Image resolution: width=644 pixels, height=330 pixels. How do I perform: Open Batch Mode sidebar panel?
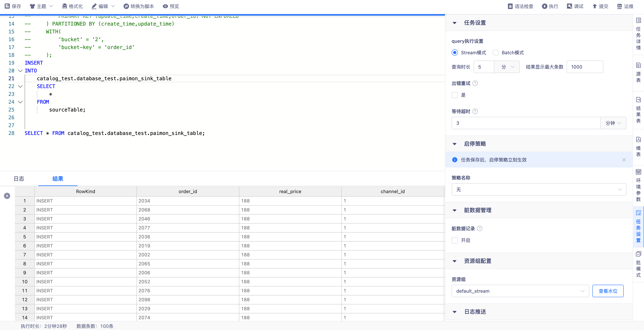pos(638,264)
